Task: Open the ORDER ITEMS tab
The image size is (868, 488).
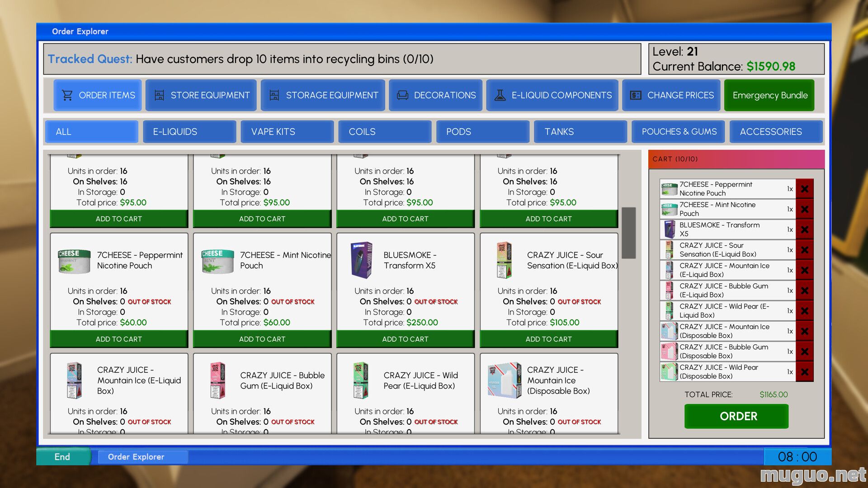Action: tap(98, 95)
